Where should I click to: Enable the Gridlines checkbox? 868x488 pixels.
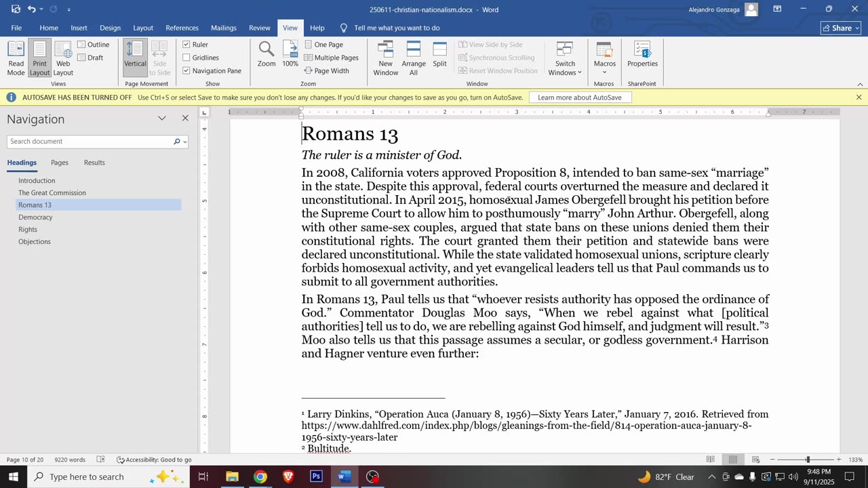[x=186, y=58]
